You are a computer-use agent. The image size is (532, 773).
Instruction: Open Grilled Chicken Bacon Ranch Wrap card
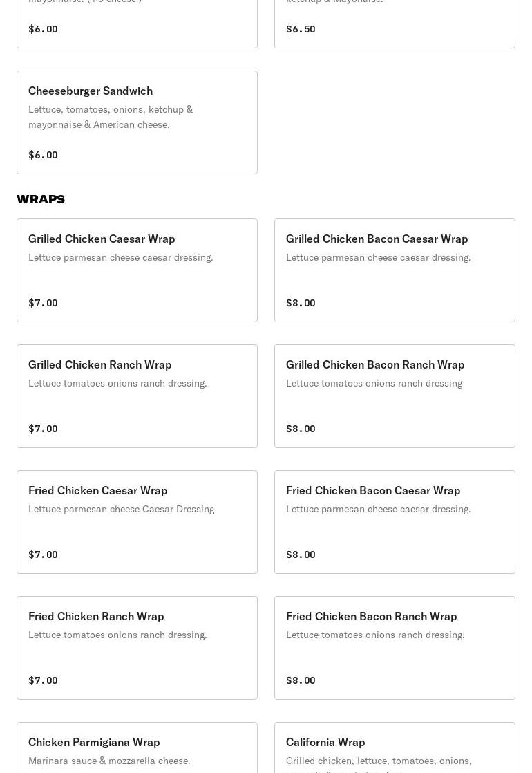click(395, 396)
